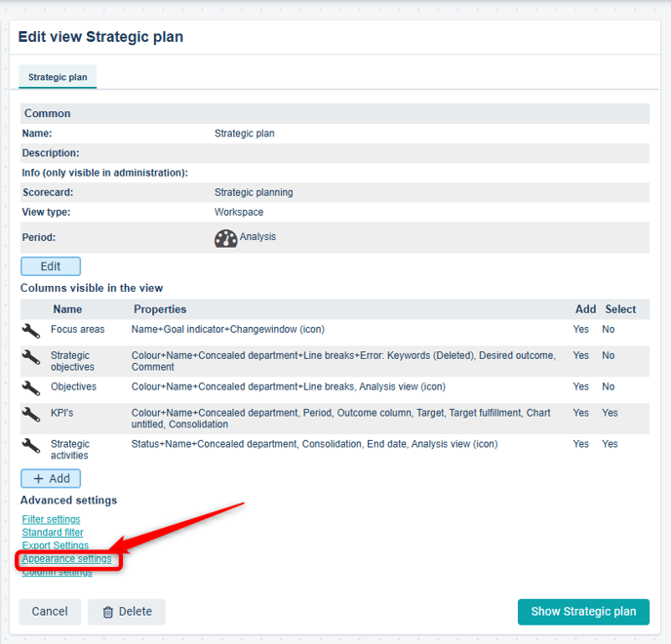
Task: Open the Standard filter link
Action: [53, 533]
